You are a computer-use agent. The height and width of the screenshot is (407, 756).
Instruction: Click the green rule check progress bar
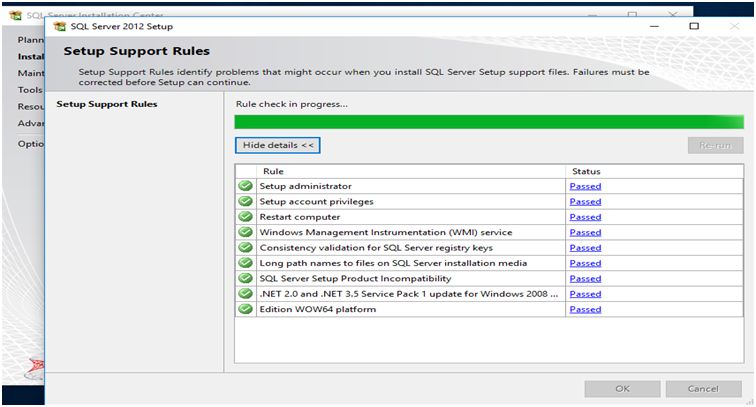[x=489, y=122]
